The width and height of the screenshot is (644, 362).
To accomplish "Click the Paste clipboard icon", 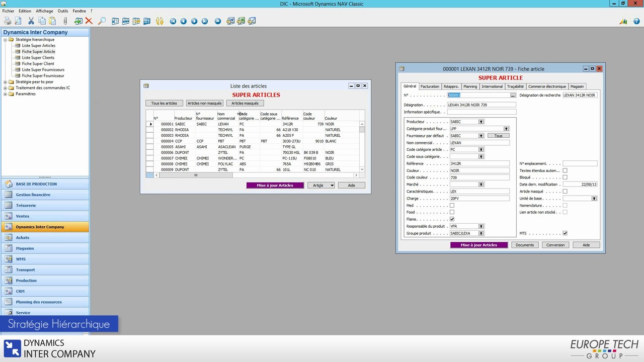I will click(52, 21).
